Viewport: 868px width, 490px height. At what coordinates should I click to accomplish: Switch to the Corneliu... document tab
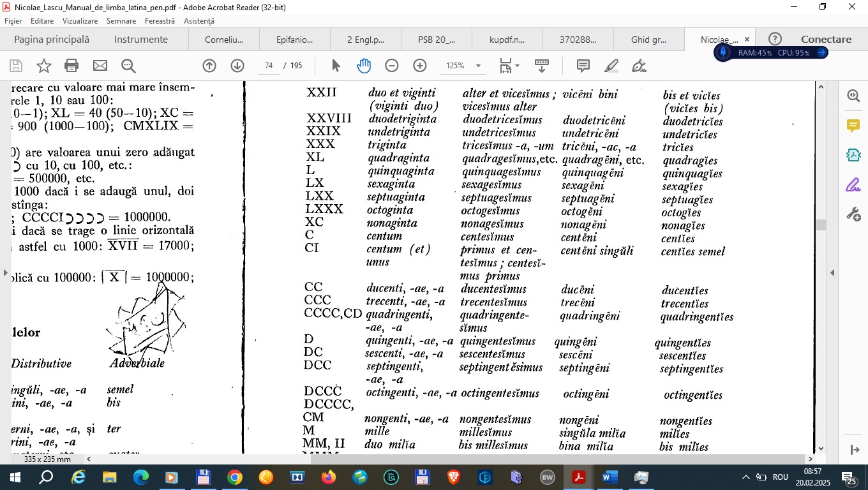224,40
